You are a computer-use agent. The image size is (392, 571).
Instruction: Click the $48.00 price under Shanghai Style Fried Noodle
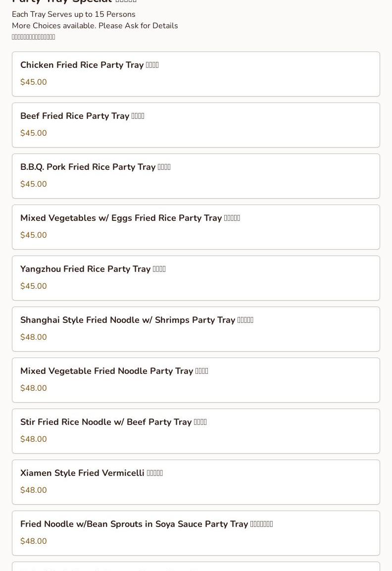coord(34,337)
